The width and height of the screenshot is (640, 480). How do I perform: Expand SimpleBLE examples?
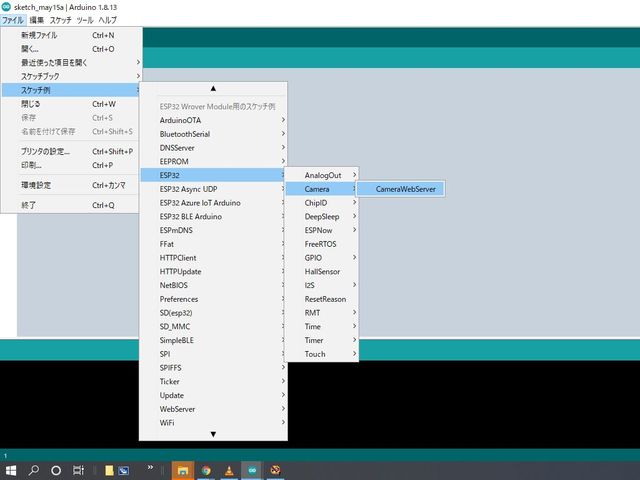pyautogui.click(x=213, y=340)
